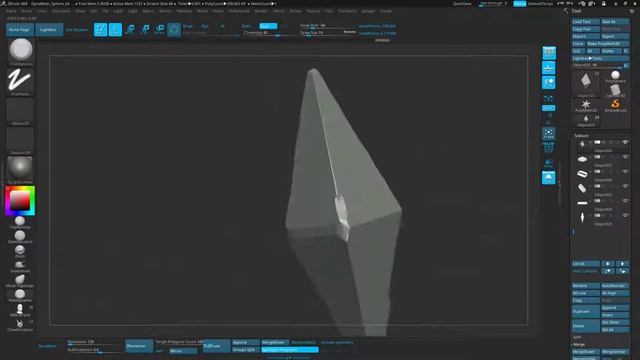Activate the Rotate transform icon
The width and height of the screenshot is (640, 360).
160,29
